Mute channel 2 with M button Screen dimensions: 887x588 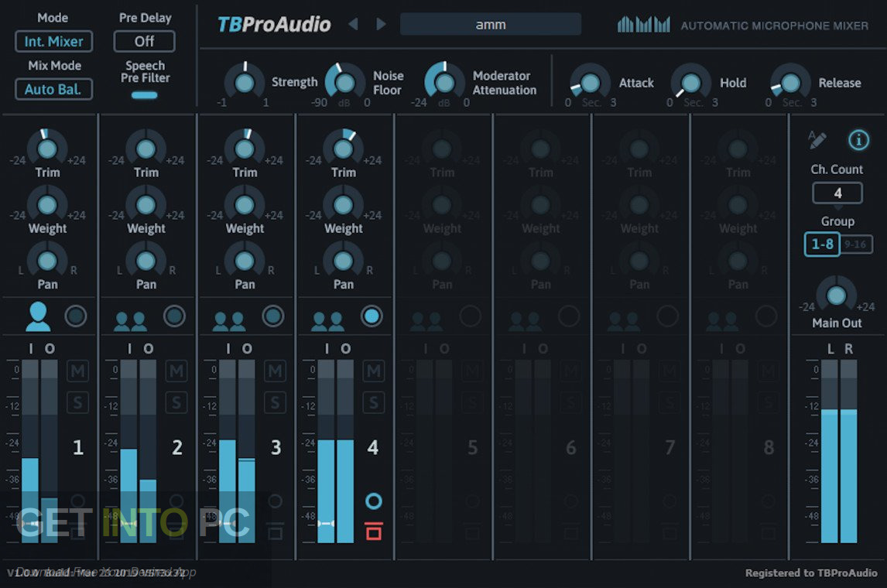(176, 371)
